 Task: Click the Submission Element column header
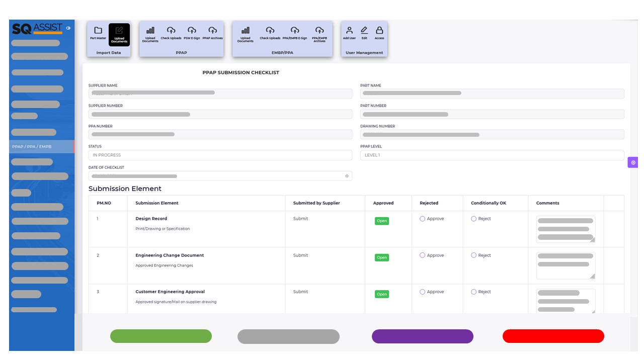tap(157, 203)
